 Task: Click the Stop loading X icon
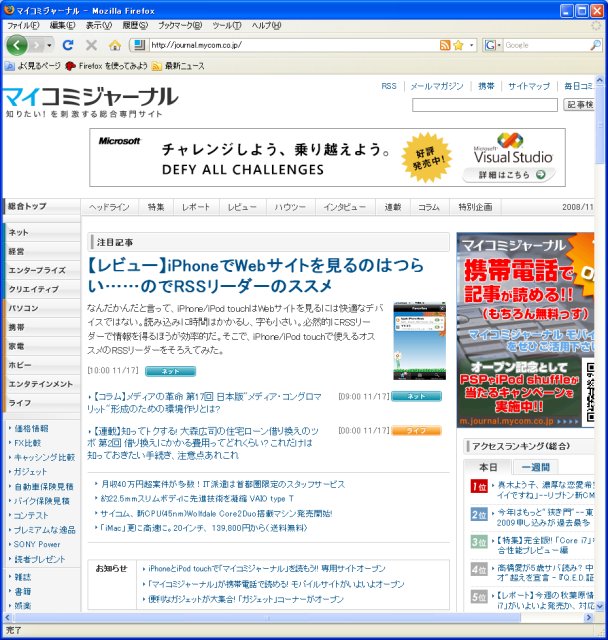pyautogui.click(x=91, y=45)
